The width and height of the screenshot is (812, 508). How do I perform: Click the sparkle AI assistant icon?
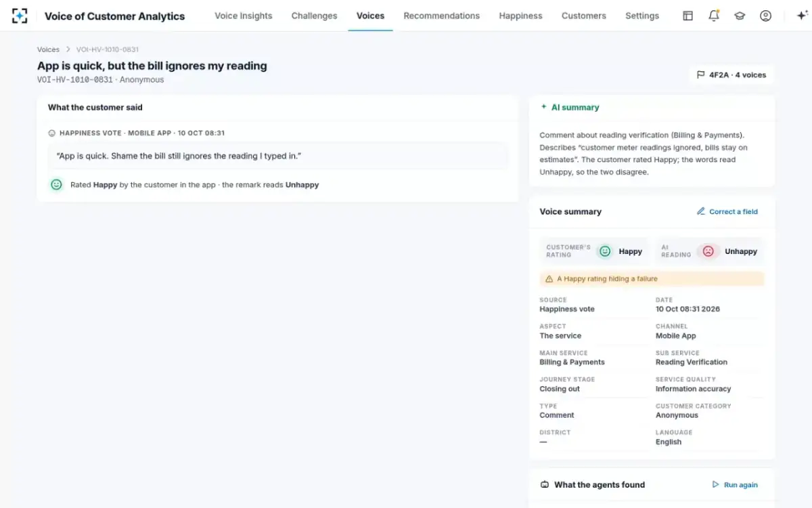pos(802,16)
